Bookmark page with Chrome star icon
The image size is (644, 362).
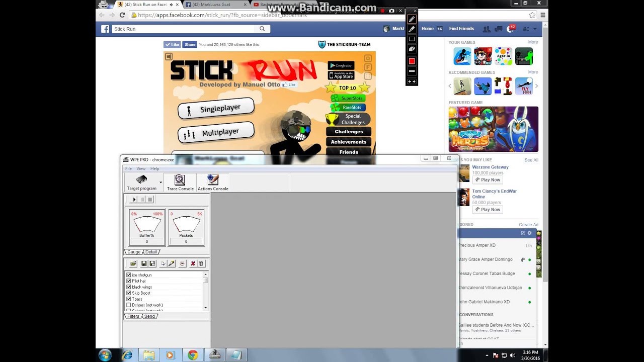pyautogui.click(x=532, y=15)
